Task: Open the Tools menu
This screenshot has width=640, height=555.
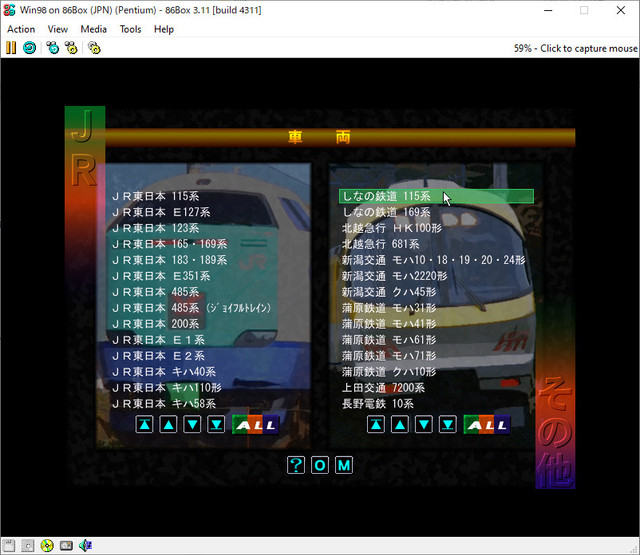Action: [x=130, y=29]
